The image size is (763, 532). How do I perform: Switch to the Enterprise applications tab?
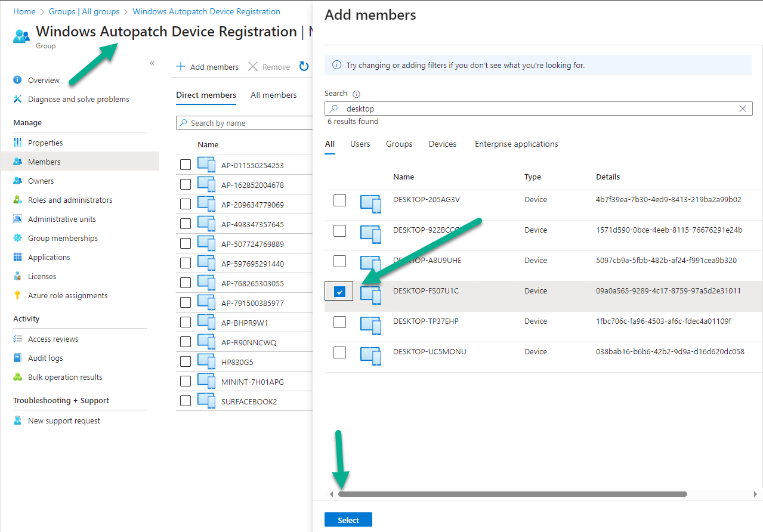(517, 144)
